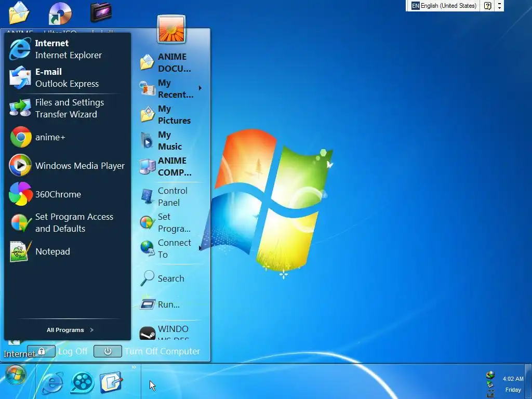Open Control Panel
Screen dimensions: 532x399
pyautogui.click(x=170, y=196)
